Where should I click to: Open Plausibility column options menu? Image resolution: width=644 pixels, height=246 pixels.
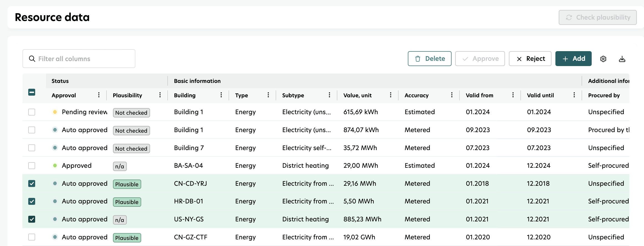160,95
